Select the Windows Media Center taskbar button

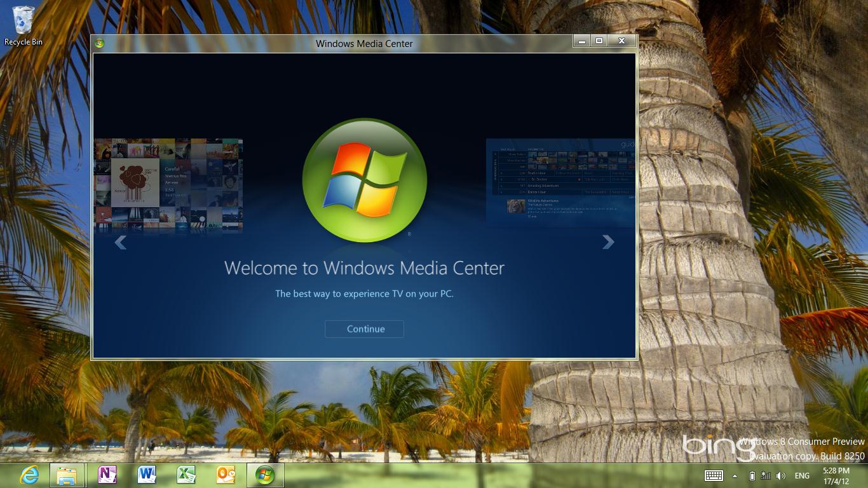pyautogui.click(x=265, y=475)
